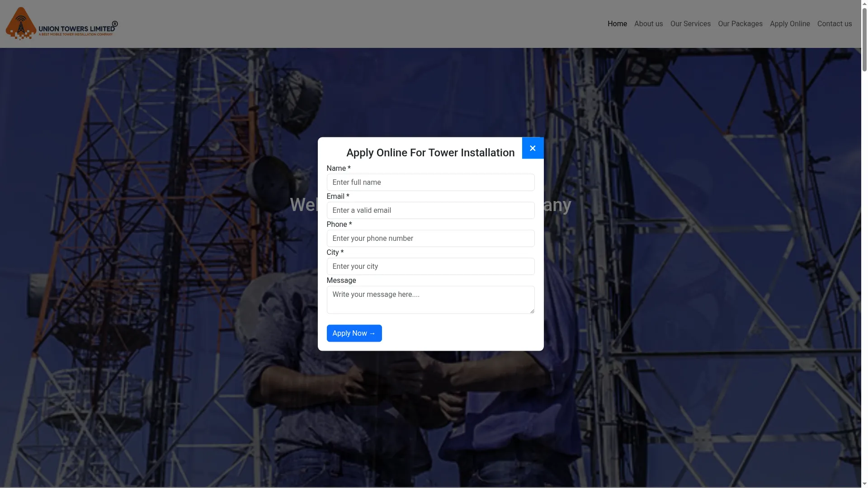Focus the City input field

pos(430,267)
